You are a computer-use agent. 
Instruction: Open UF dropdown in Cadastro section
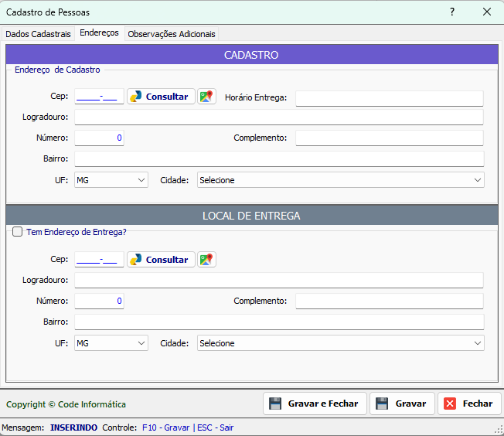(111, 180)
